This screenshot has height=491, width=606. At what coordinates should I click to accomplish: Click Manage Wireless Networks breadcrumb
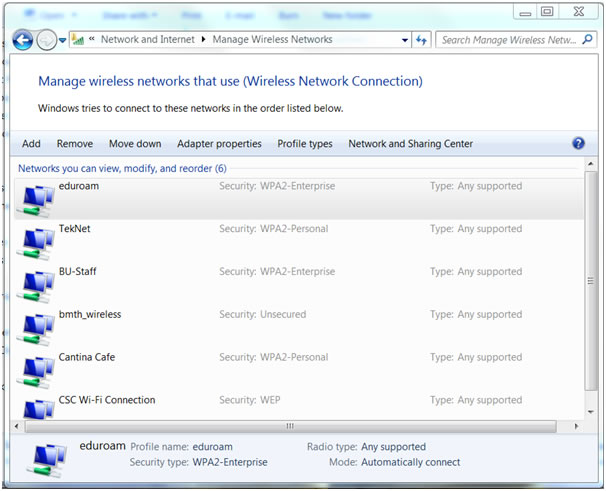(272, 39)
